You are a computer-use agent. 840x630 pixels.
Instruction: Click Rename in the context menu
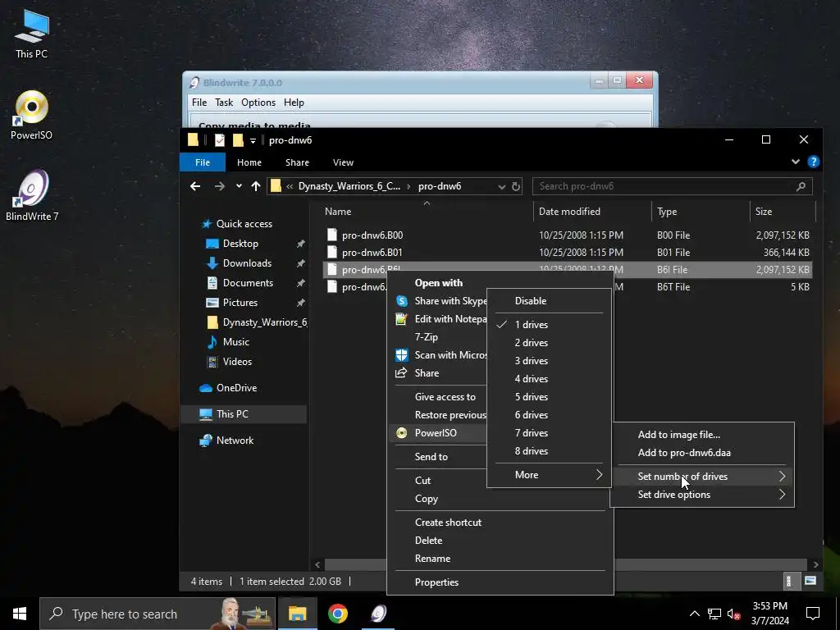pos(500,559)
